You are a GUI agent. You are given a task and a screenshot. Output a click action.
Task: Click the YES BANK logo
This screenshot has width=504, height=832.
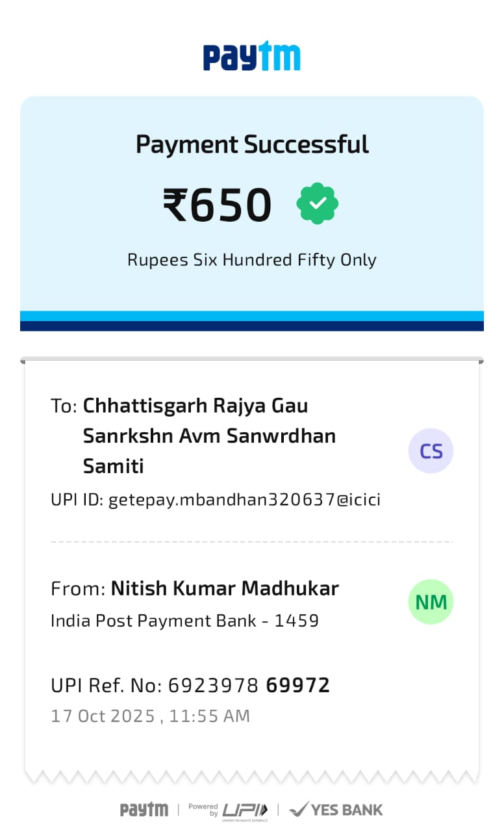336,809
